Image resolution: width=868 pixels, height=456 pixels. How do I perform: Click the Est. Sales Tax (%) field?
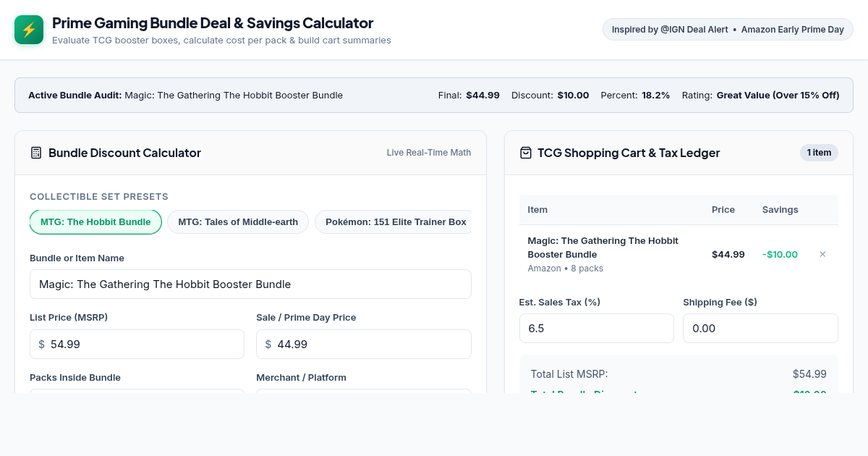click(x=597, y=329)
